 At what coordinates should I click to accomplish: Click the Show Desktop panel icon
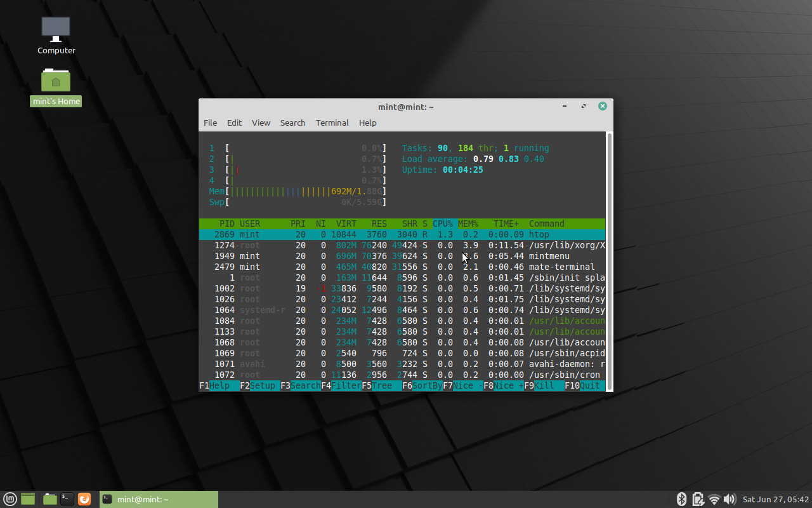(27, 499)
